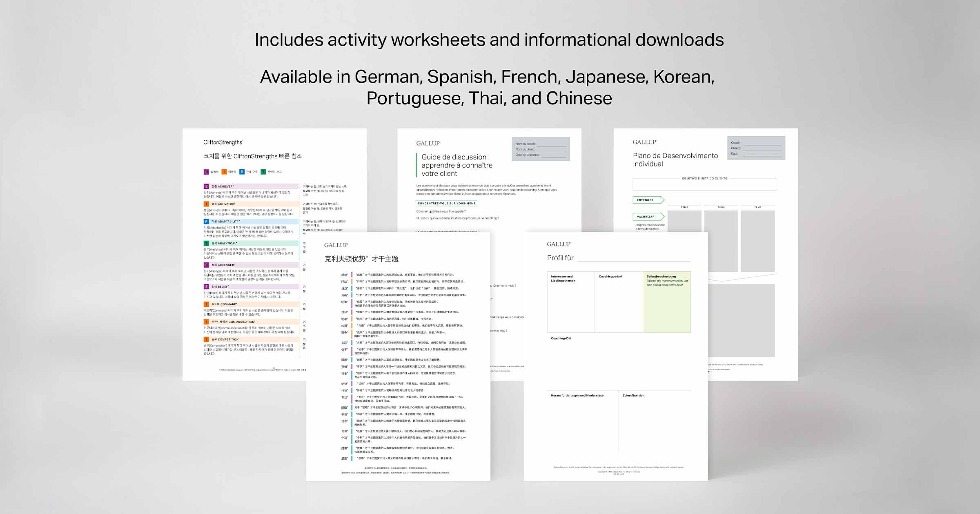This screenshot has height=514, width=980.
Task: Click the 克利夫顿优势 才干主题 title
Action: (361, 259)
